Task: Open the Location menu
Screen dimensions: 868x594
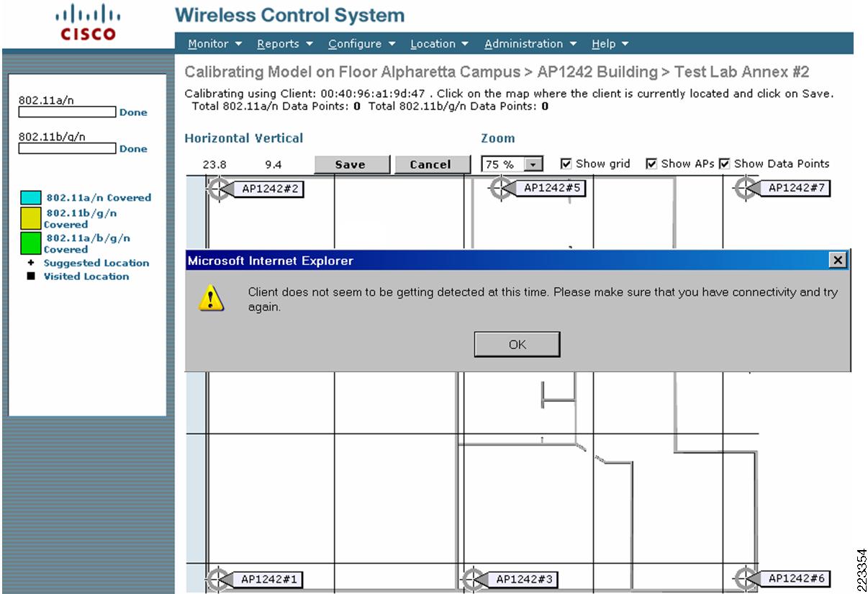Action: [x=440, y=44]
